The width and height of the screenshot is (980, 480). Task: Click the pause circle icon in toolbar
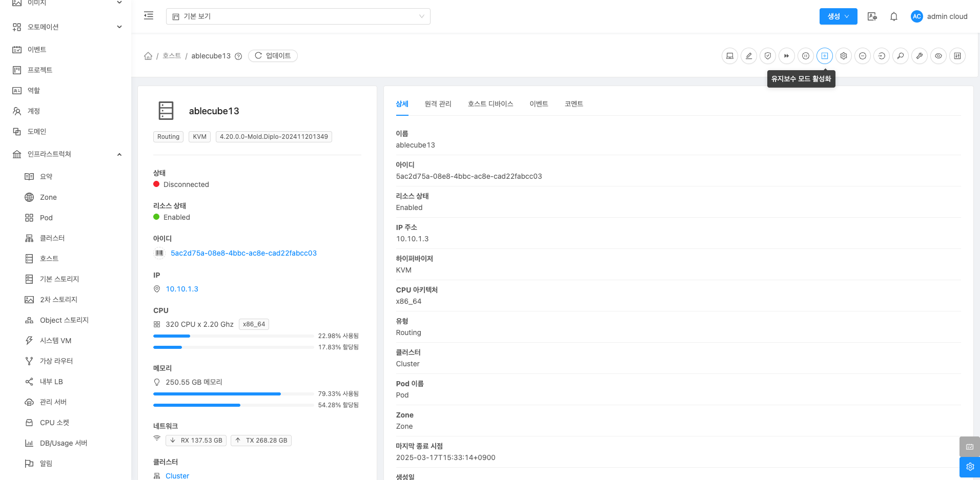point(805,56)
